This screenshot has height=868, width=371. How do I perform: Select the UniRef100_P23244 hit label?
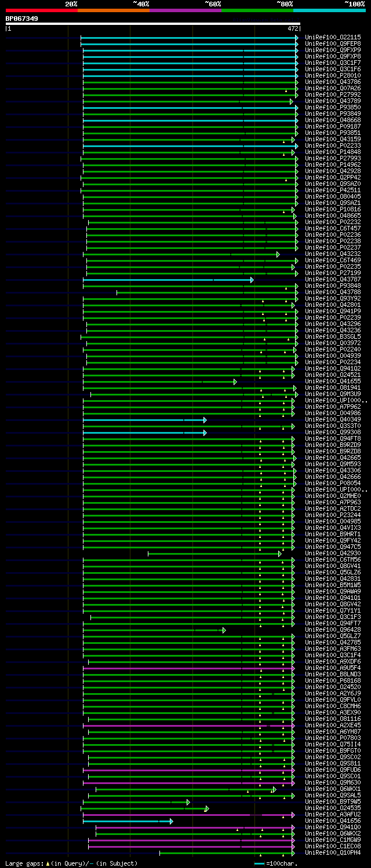coord(333,515)
